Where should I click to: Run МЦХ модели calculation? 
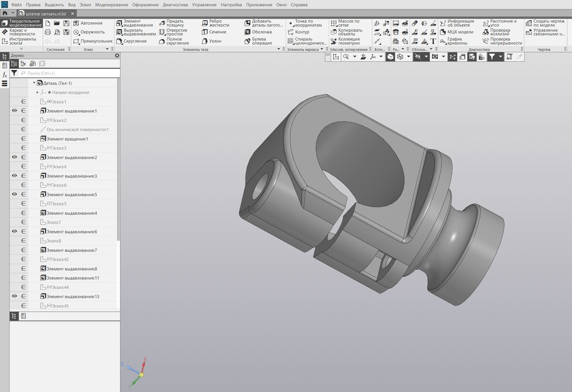click(x=457, y=32)
